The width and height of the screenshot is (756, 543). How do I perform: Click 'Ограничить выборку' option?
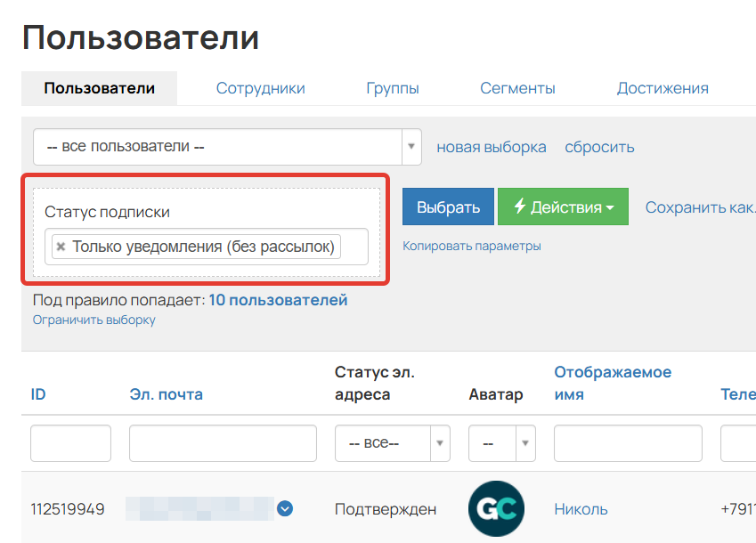98,320
